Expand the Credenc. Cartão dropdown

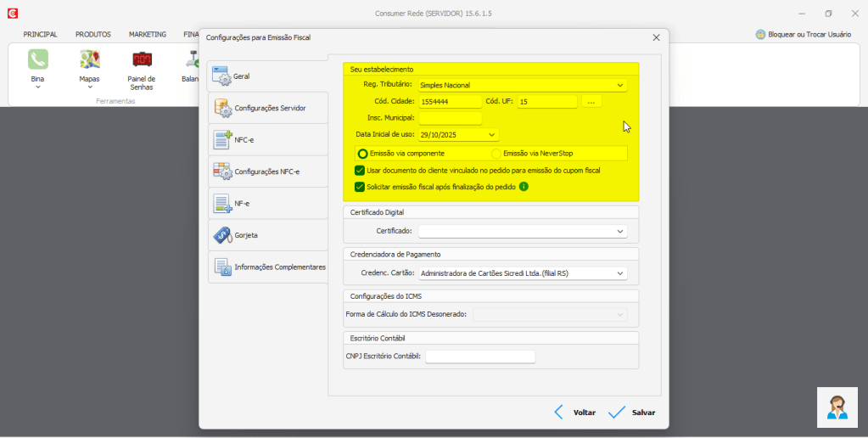click(620, 273)
